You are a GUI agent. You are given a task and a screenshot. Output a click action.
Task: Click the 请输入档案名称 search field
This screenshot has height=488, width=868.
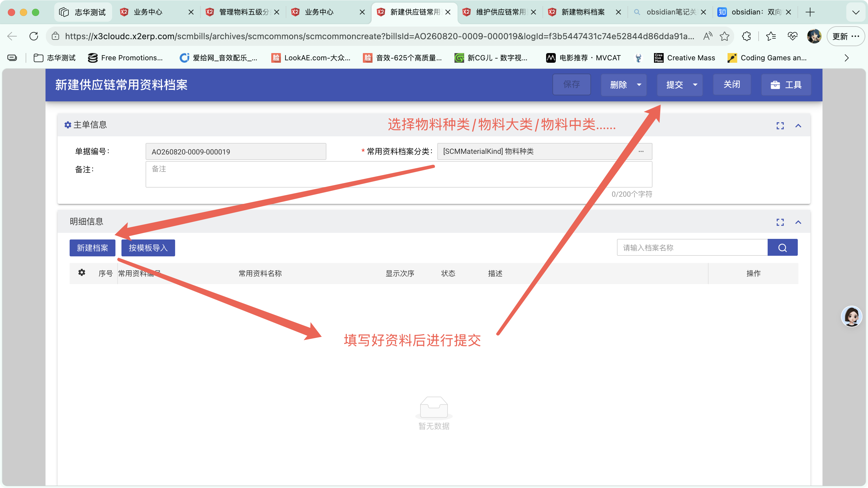(692, 248)
